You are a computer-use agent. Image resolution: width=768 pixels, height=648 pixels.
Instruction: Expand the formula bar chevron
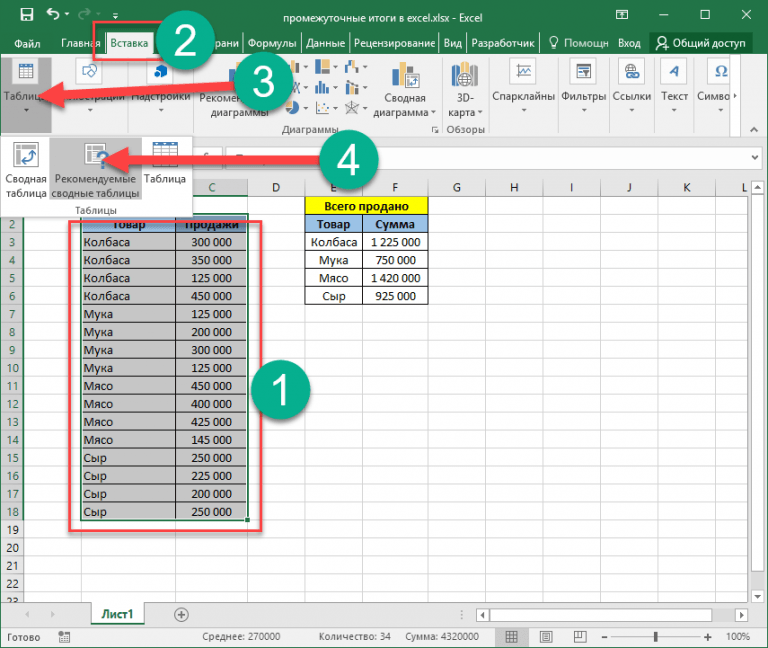pyautogui.click(x=755, y=157)
